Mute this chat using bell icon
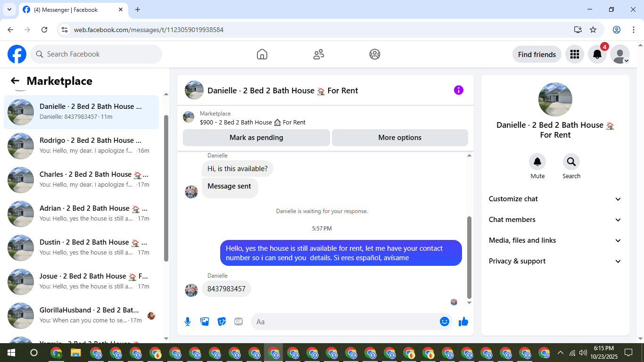 pos(537,162)
